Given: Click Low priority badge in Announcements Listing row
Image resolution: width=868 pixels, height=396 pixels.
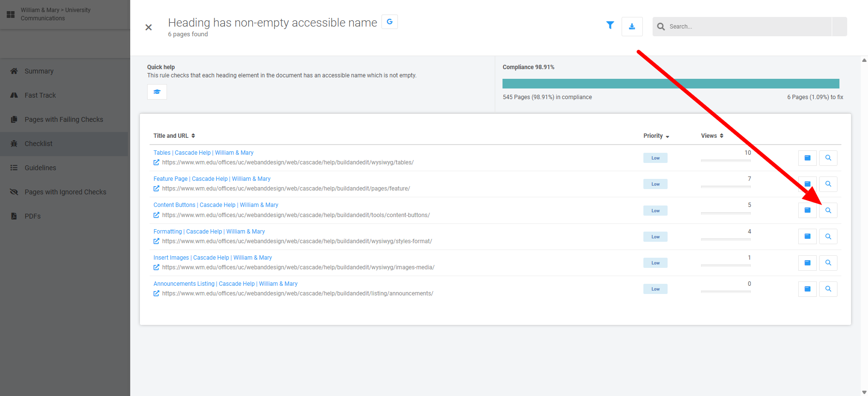Looking at the screenshot, I should (x=655, y=289).
